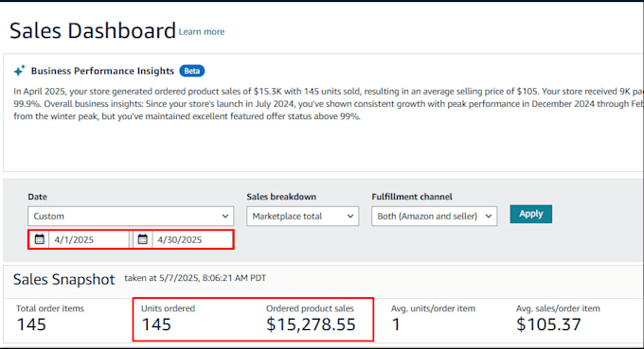Screen dimensions: 644x349
Task: Click the Business Performance Insights sparkle icon
Action: (x=19, y=71)
